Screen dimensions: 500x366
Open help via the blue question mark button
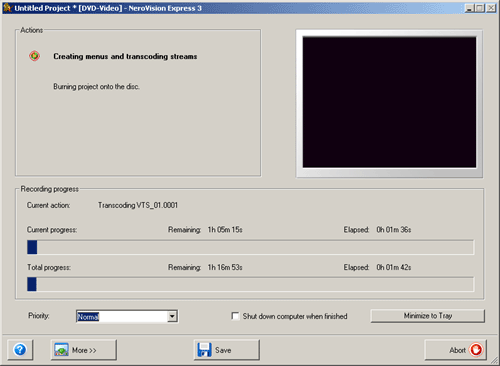pyautogui.click(x=20, y=350)
